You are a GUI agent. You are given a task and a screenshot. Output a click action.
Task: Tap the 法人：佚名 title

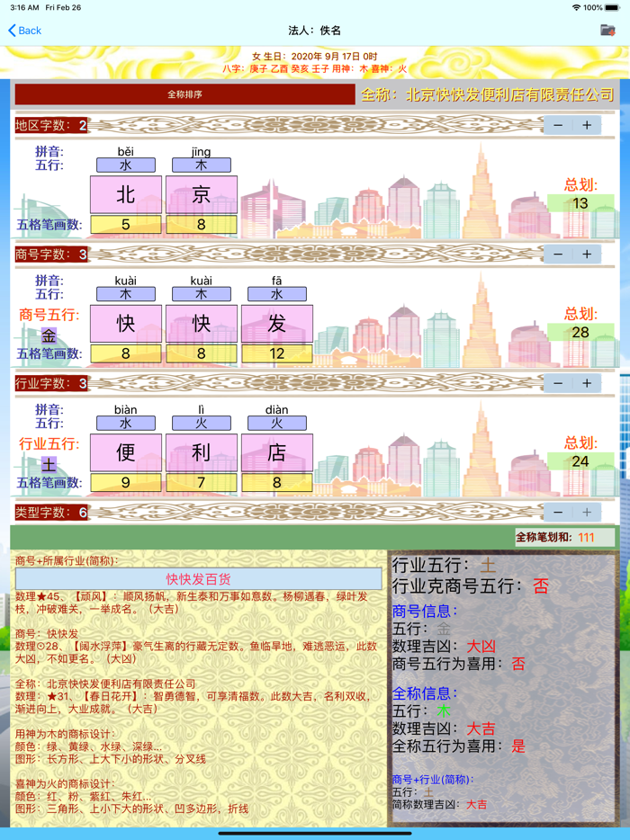point(315,31)
